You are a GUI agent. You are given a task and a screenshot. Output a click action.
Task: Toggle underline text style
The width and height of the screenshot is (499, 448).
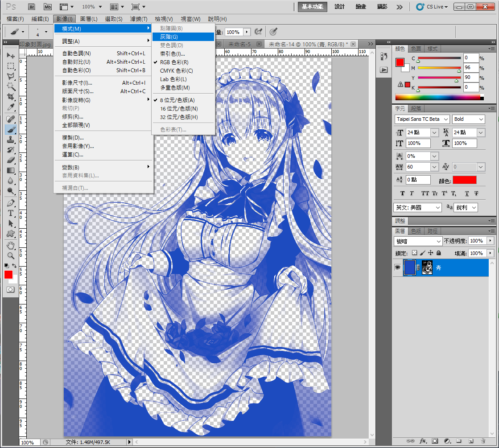click(x=467, y=193)
